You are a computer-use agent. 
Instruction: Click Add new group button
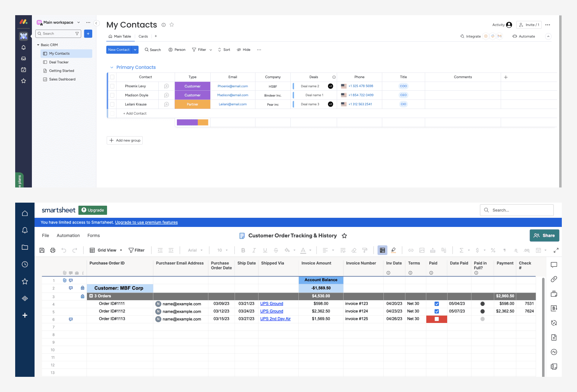125,140
